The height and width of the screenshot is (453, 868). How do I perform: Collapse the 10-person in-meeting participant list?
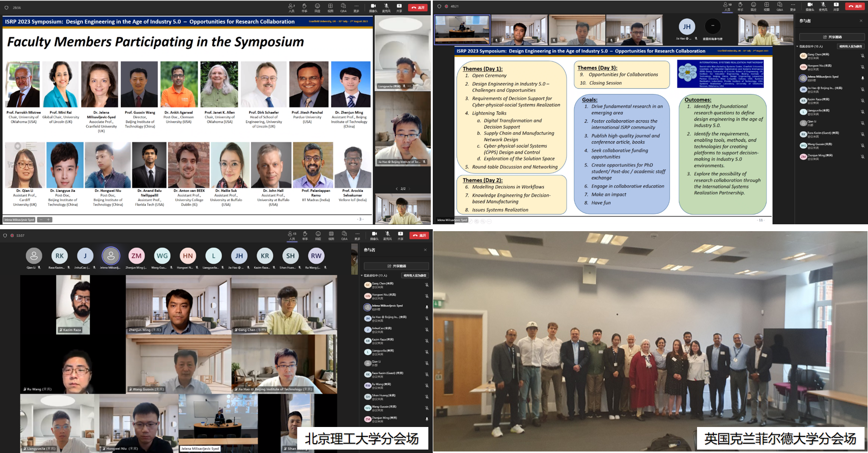click(797, 47)
